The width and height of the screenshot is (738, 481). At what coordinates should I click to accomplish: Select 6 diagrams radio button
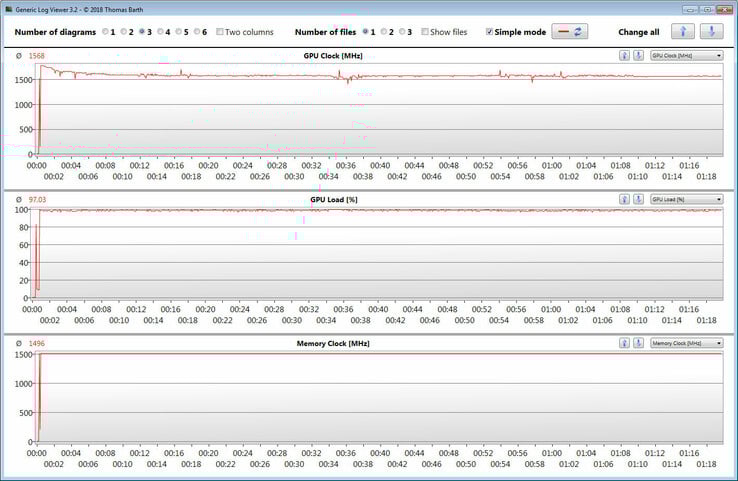tap(197, 32)
